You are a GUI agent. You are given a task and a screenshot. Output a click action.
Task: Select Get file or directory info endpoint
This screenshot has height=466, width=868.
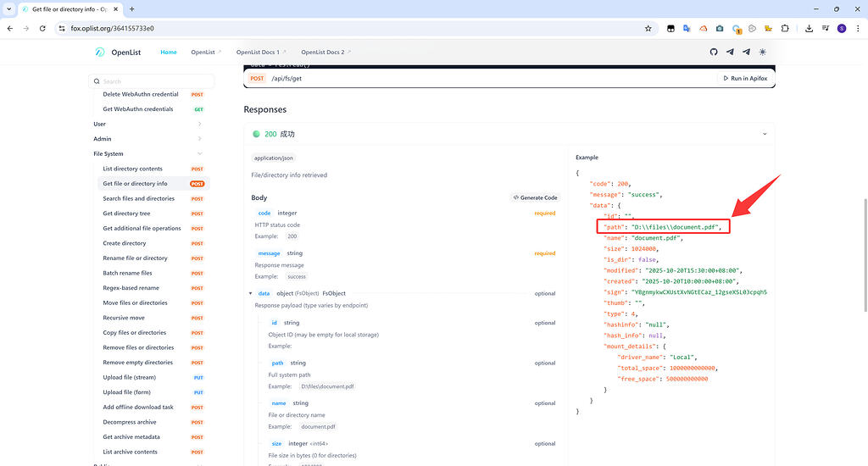pos(153,184)
